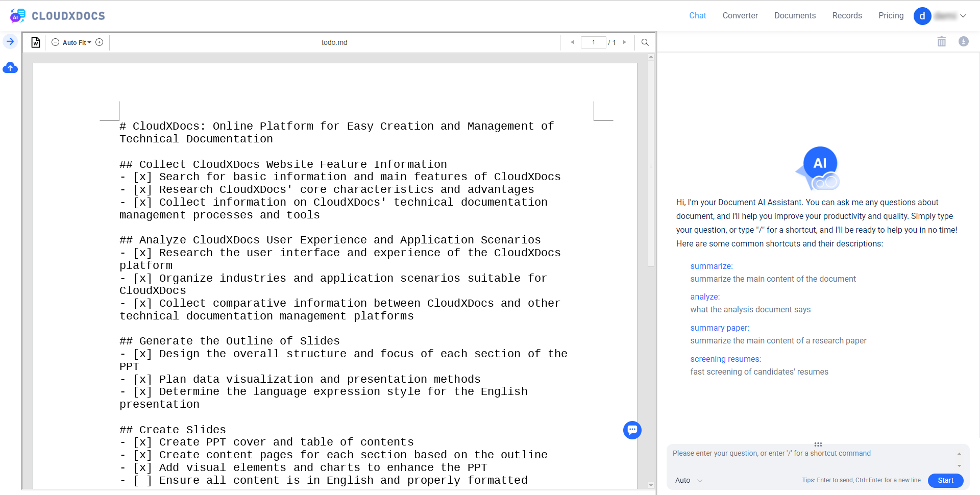Click the cloud upload icon
The width and height of the screenshot is (980, 495).
click(x=10, y=68)
